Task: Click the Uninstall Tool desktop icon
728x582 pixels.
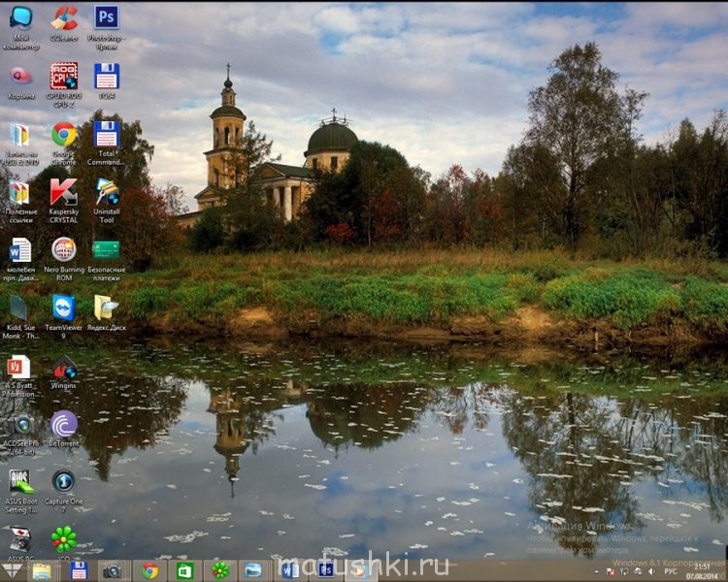Action: click(x=107, y=192)
